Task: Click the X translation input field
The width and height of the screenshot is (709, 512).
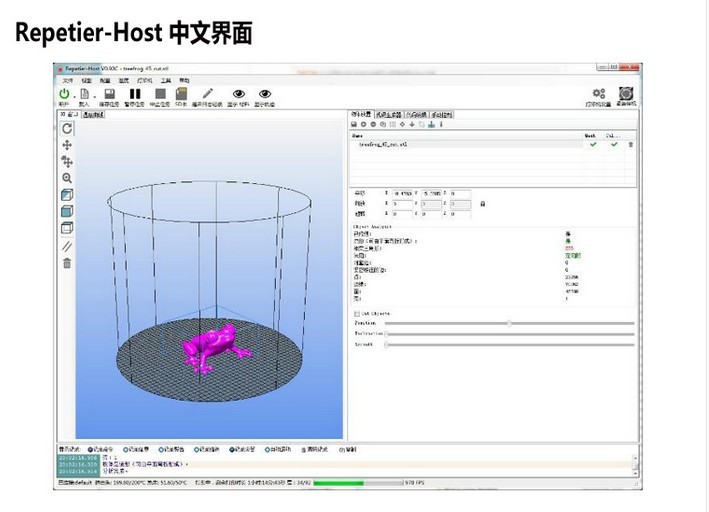Action: (405, 192)
